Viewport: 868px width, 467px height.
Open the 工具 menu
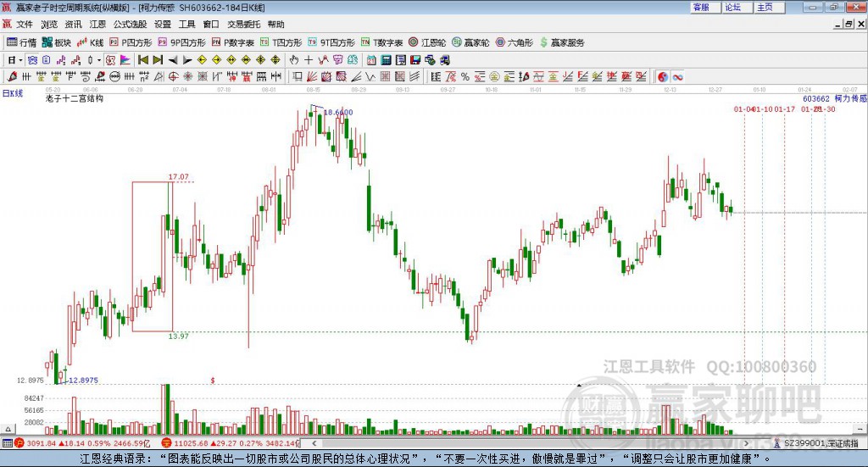(186, 25)
